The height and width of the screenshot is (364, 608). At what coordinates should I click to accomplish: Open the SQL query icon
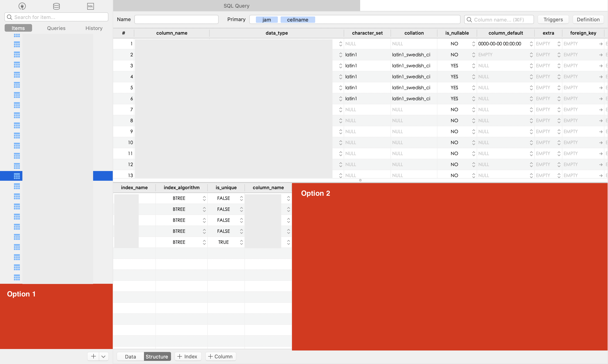coord(91,6)
